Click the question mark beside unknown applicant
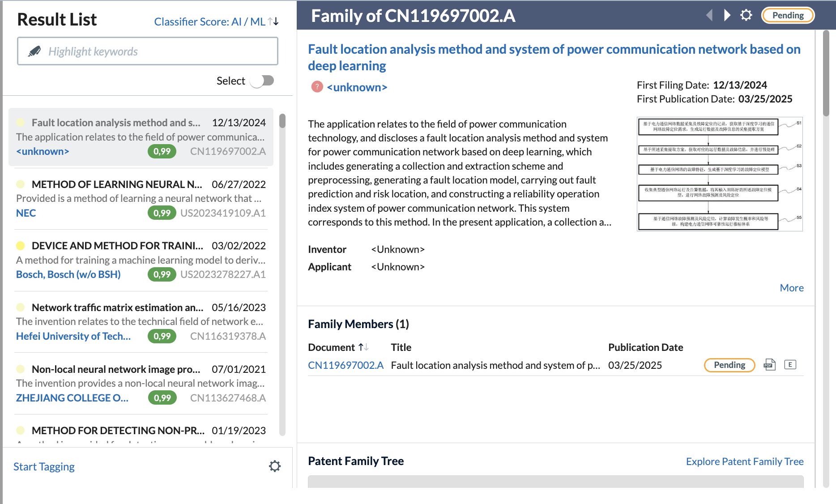 [x=316, y=87]
